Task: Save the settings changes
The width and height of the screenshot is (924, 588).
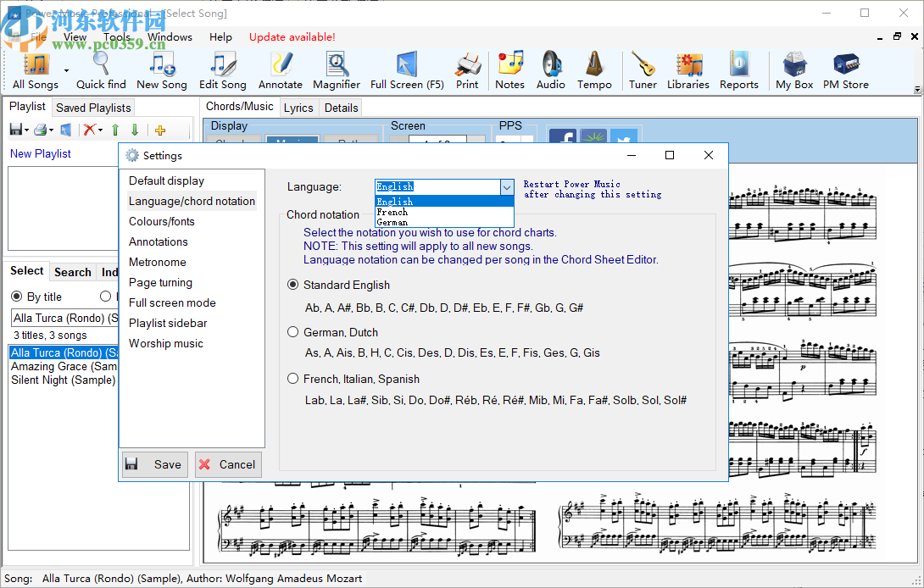Action: [155, 464]
